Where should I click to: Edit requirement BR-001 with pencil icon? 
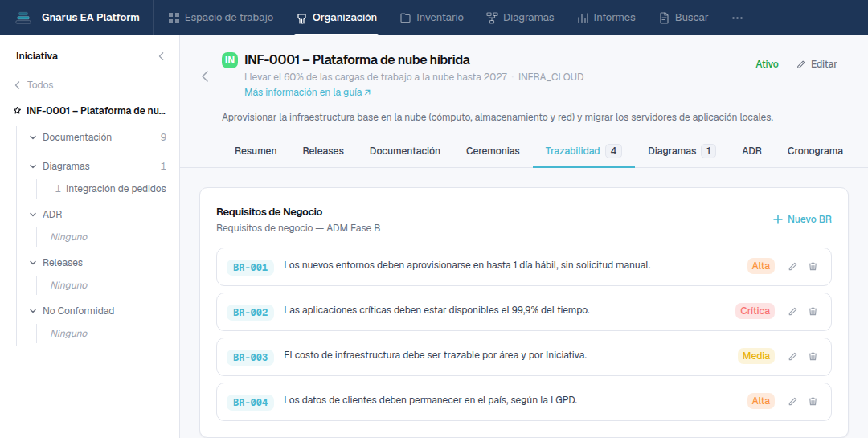792,266
